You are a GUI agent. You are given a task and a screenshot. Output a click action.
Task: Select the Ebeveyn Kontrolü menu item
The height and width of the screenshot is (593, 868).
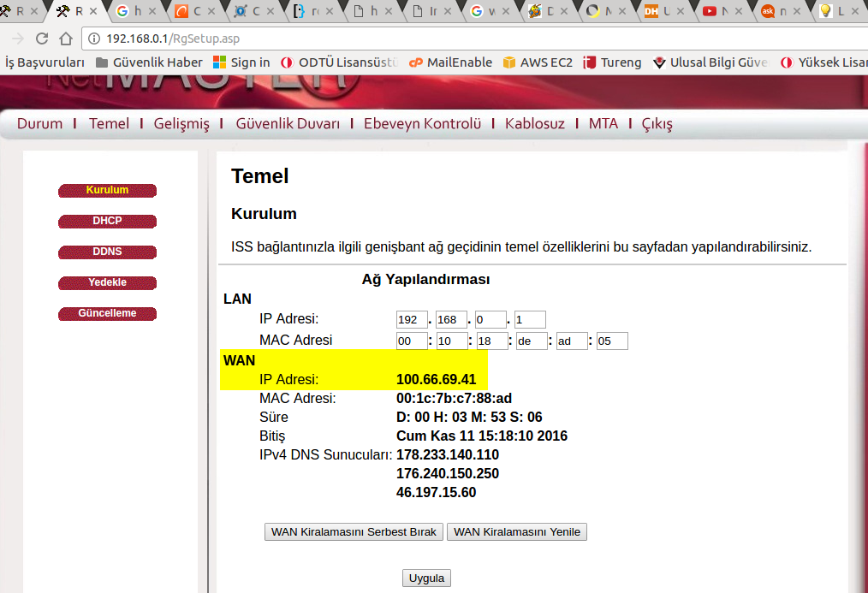pos(422,123)
